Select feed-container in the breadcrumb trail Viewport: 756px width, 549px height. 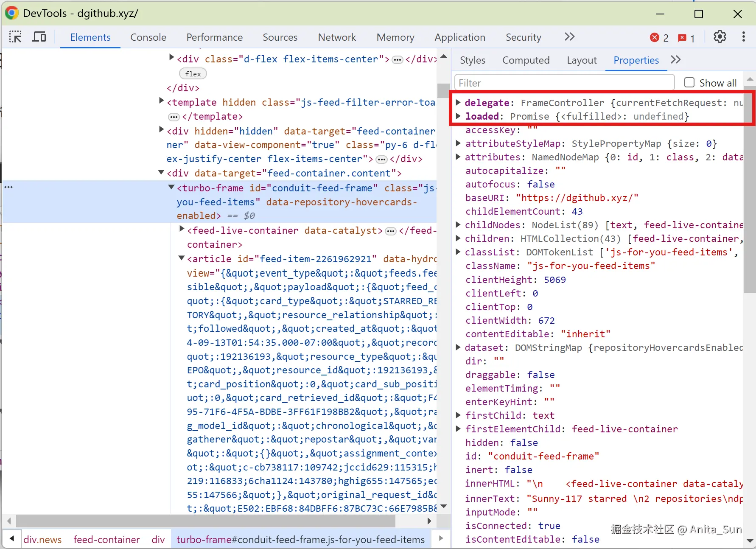pos(106,539)
